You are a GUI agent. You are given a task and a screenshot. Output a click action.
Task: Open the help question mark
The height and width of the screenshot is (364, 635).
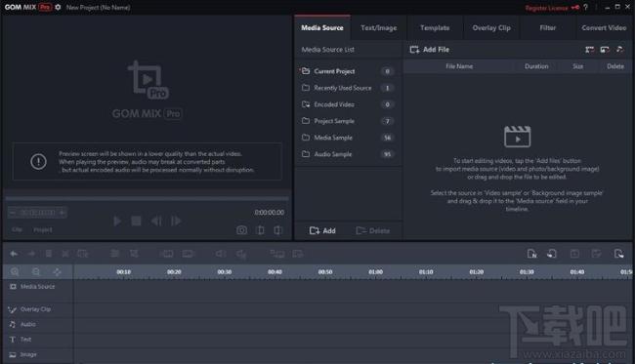[x=585, y=7]
